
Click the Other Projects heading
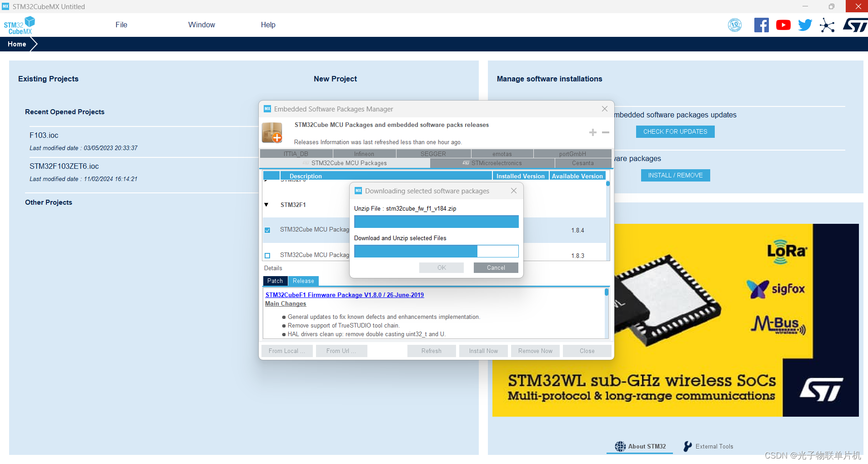pos(49,202)
